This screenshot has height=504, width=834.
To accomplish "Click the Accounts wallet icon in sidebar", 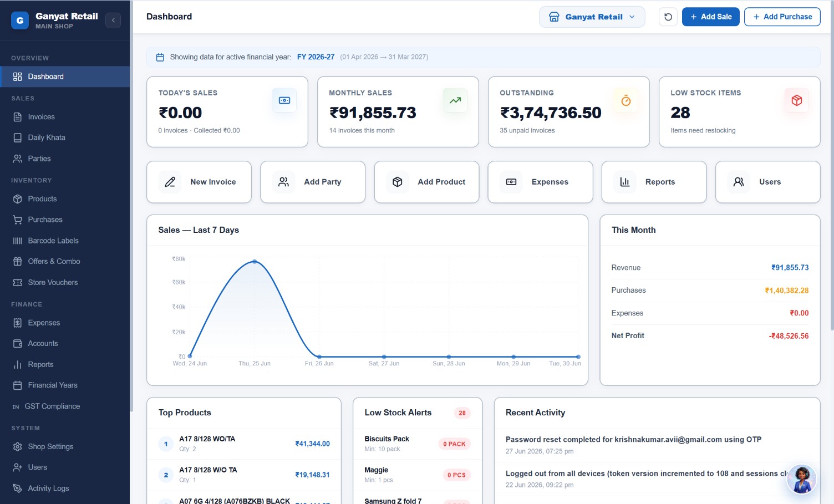I will [x=18, y=344].
